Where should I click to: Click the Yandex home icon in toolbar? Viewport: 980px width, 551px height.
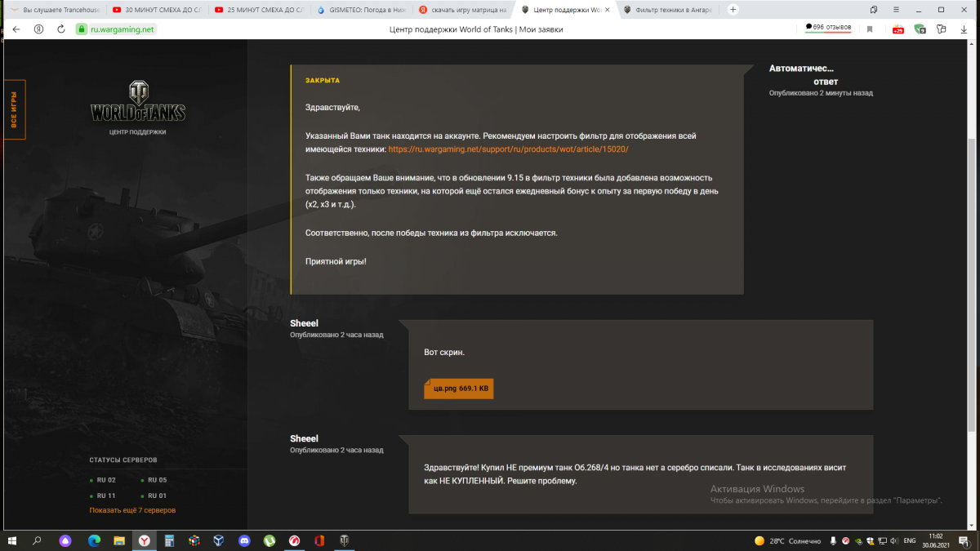coord(38,29)
